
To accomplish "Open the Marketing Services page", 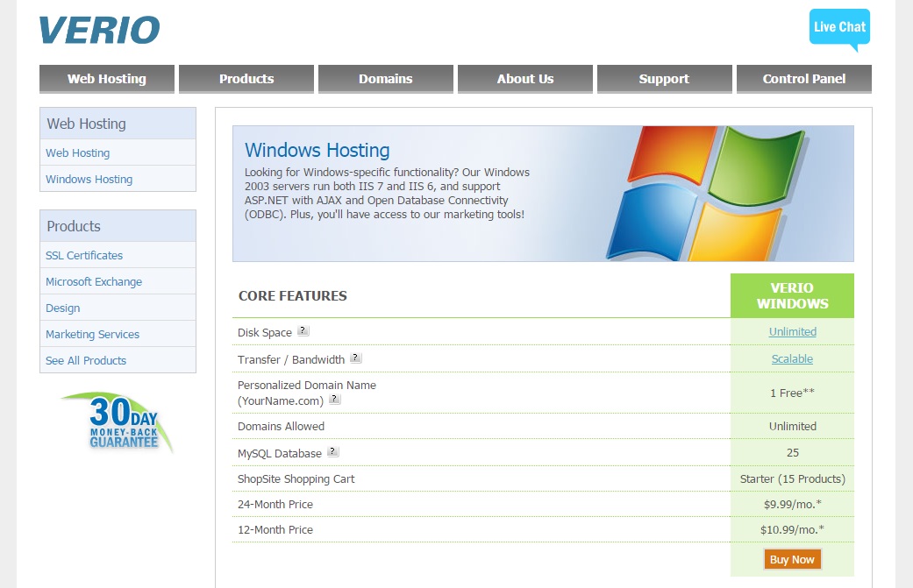I will point(92,334).
